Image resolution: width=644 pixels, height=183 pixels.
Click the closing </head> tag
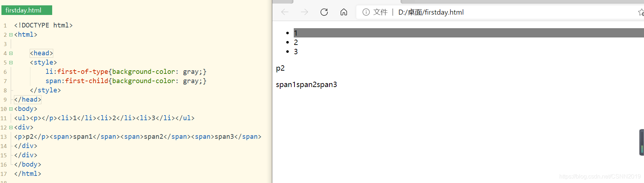click(x=28, y=100)
